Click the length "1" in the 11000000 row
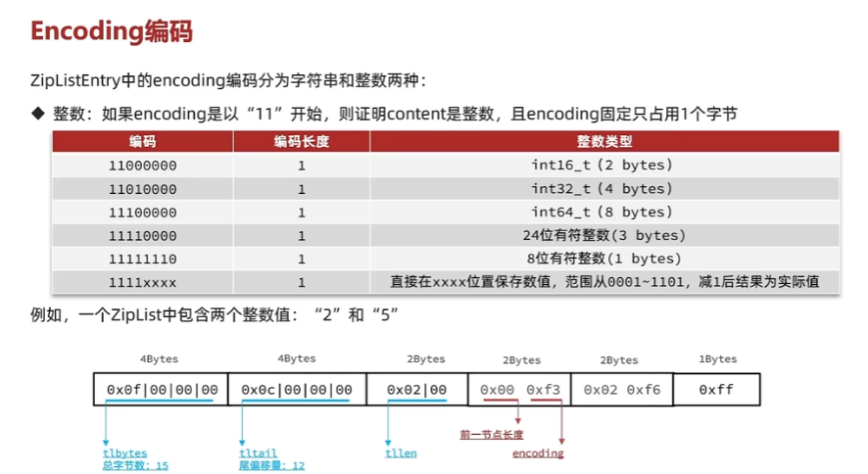The height and width of the screenshot is (474, 868). click(302, 166)
